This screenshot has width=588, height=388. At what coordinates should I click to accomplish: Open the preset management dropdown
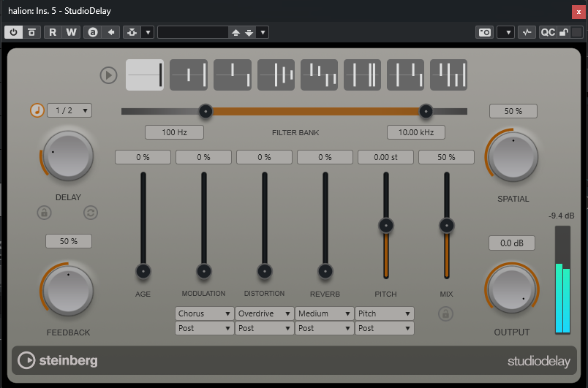pyautogui.click(x=263, y=32)
